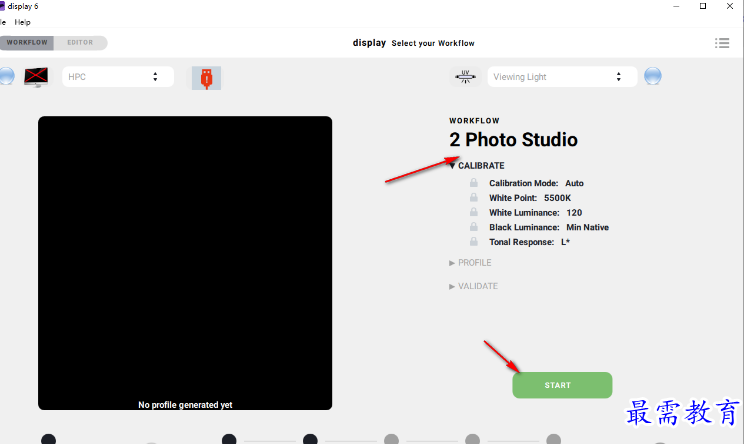Click the 2 Photo Studio workflow title
The width and height of the screenshot is (748, 444).
pyautogui.click(x=513, y=140)
